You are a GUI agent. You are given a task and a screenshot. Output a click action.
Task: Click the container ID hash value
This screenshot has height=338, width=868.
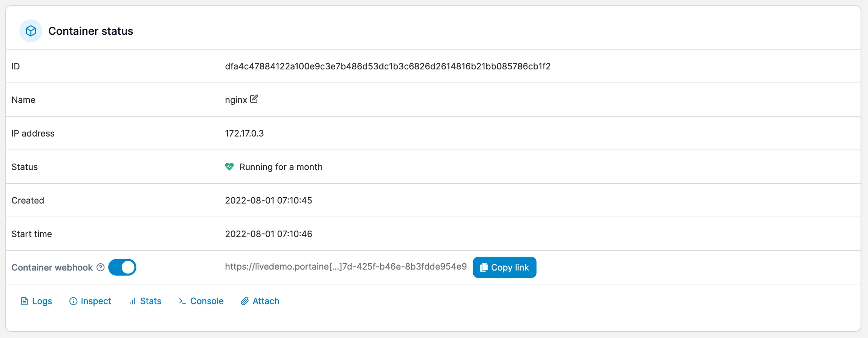click(388, 66)
